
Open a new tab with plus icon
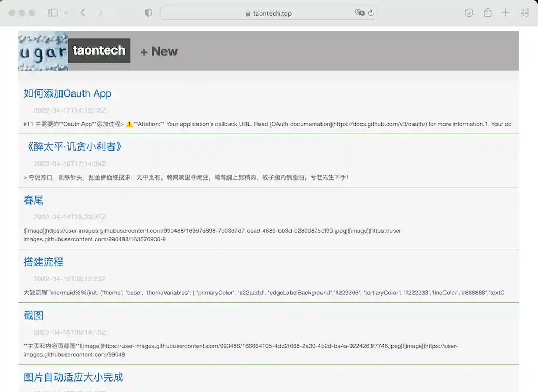point(505,13)
